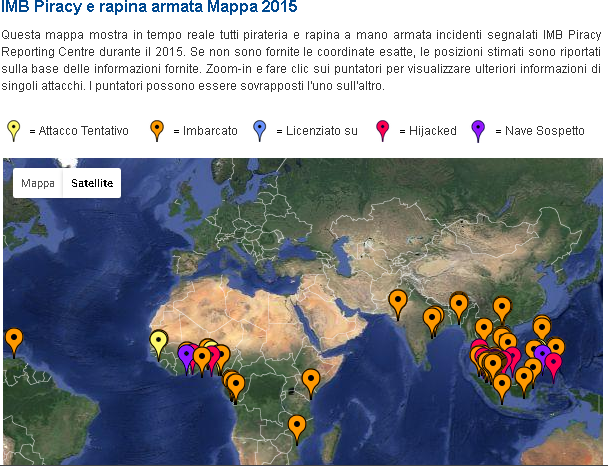Switch map view to Mappa
608x466 pixels.
[38, 183]
